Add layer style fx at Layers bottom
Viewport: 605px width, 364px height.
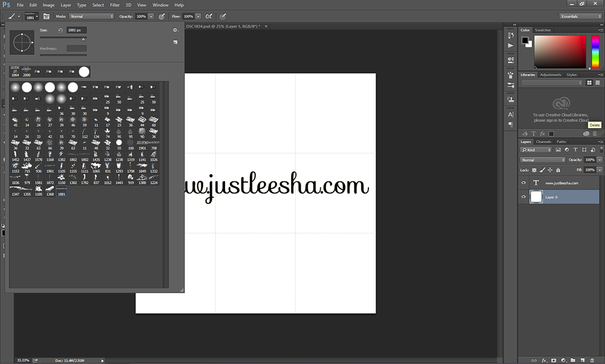click(544, 360)
